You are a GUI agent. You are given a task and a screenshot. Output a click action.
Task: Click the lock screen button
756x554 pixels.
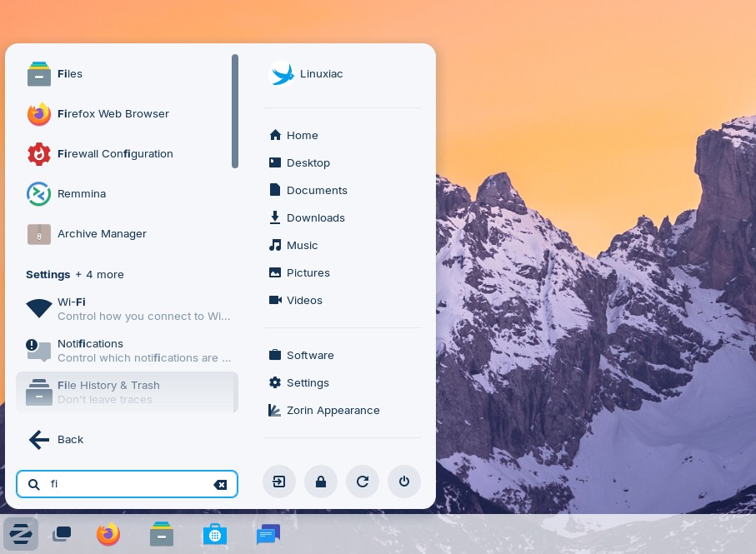[321, 482]
